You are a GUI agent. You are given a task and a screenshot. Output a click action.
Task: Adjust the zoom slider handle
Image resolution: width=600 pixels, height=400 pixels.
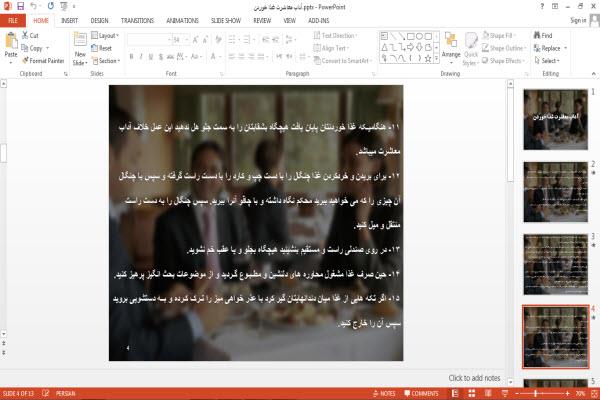click(x=535, y=393)
